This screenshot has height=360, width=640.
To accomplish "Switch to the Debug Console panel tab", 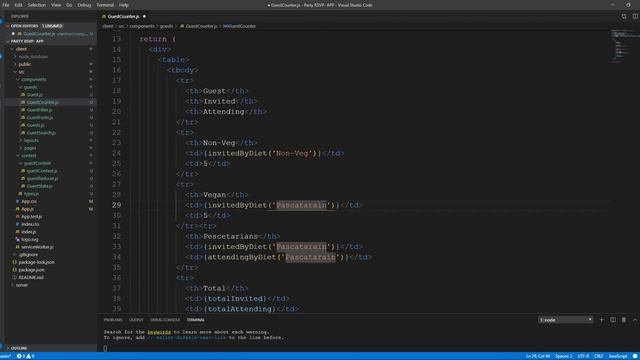I will click(165, 320).
